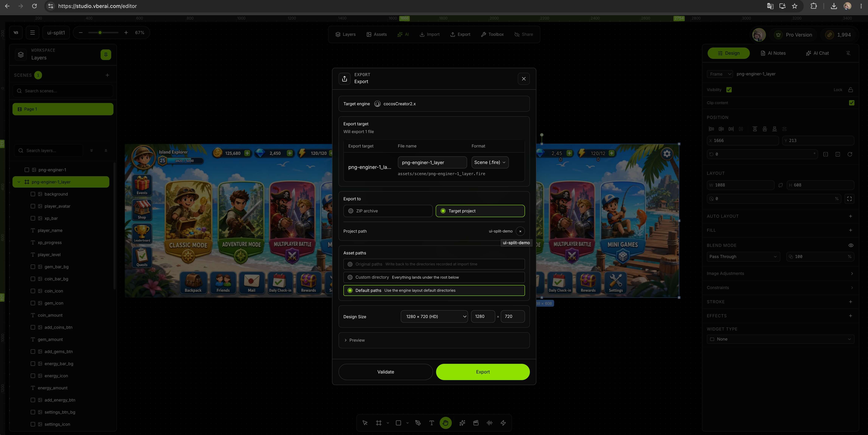Click the pin Layers panel icon
Viewport: 868px width, 435px height.
[106, 55]
